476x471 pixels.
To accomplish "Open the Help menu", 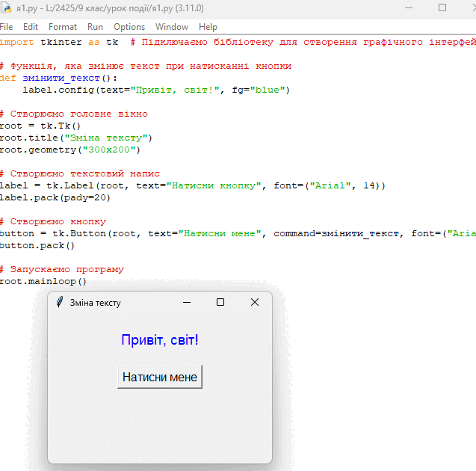I will pos(208,27).
